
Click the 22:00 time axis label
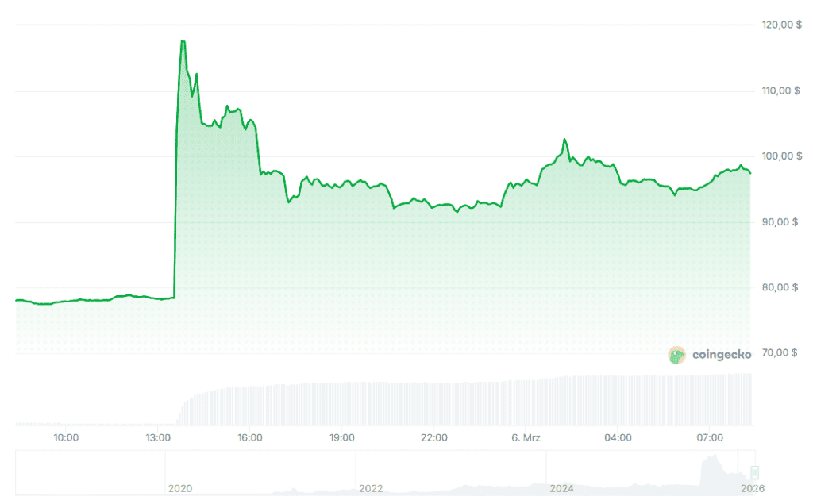[x=434, y=437]
